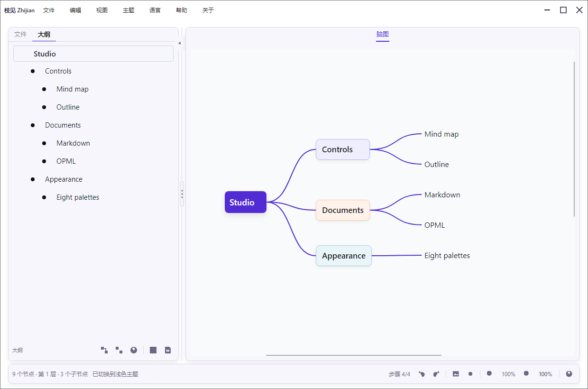Click the undo arrow in the status bar
588x389 pixels.
click(x=422, y=374)
